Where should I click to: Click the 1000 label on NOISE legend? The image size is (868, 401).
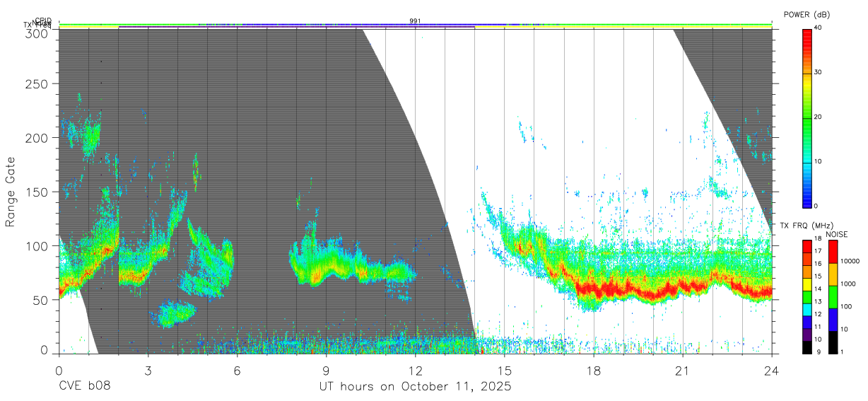[848, 284]
